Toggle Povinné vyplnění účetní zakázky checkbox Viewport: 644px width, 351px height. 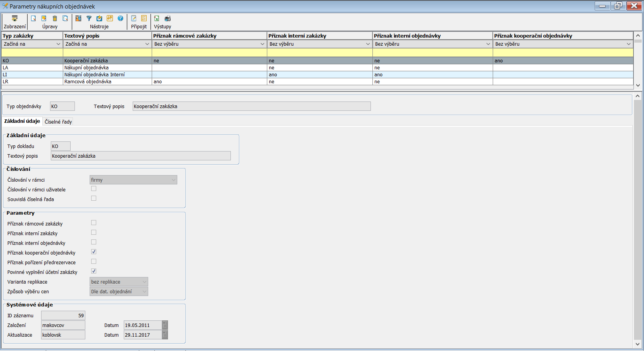coord(93,271)
